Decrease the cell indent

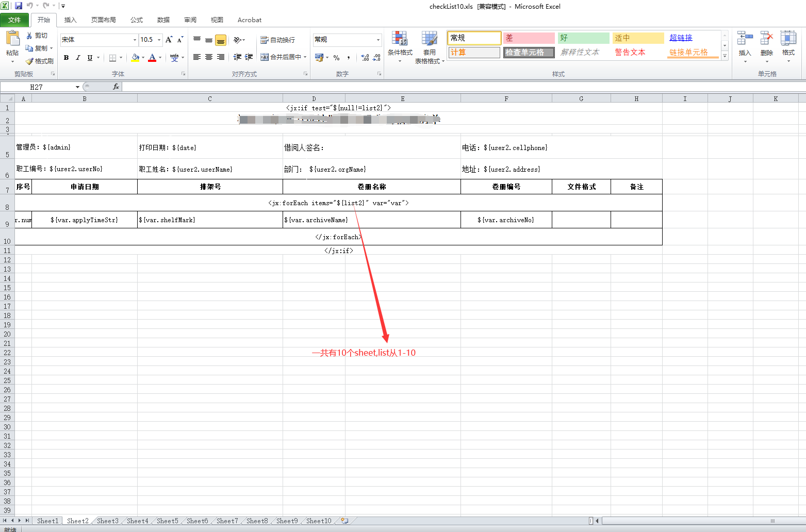coord(237,57)
